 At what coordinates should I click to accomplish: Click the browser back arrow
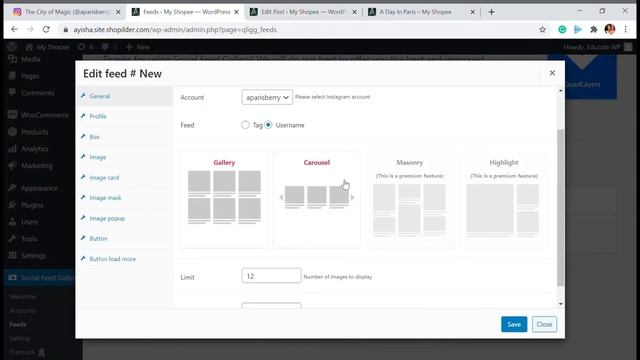tap(14, 29)
